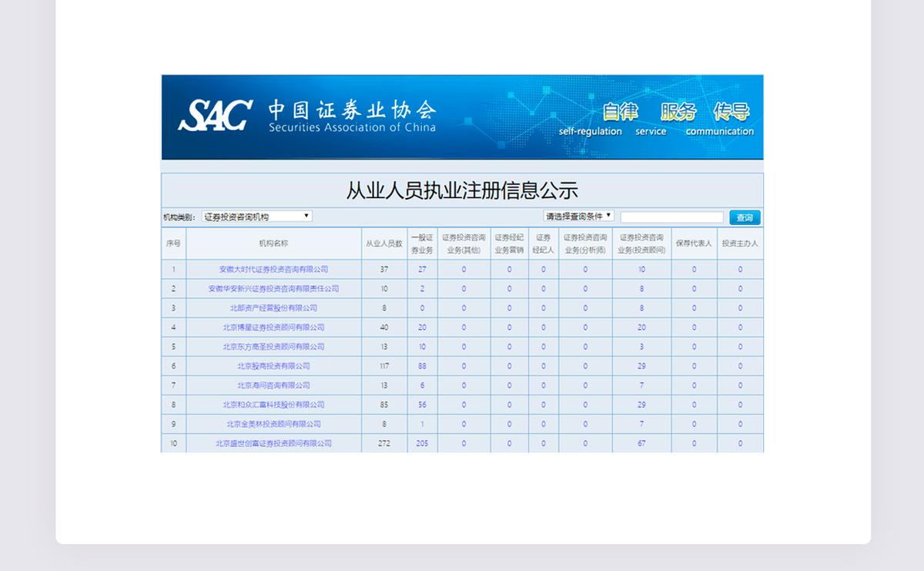Open 北京博星证券投资顾问有限公司 link
924x571 pixels.
[x=273, y=327]
